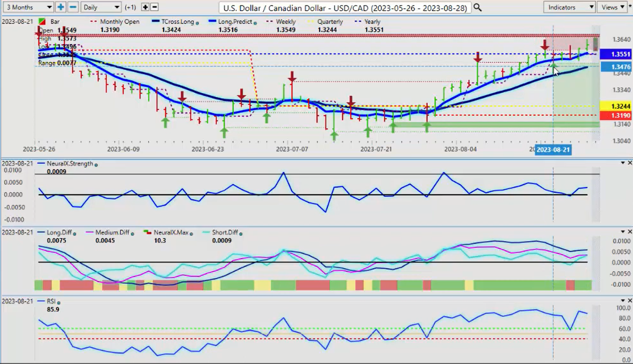This screenshot has width=633, height=364.
Task: Click the Bar chart type icon
Action: (42, 22)
